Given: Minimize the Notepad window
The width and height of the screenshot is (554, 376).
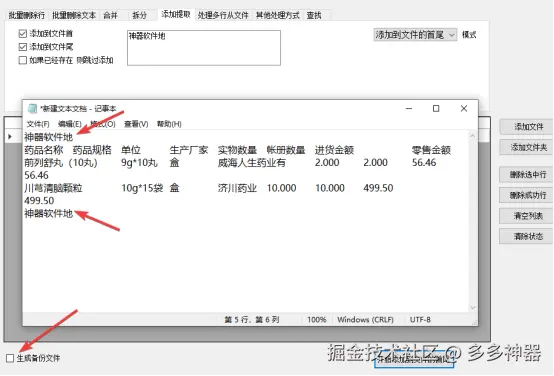Looking at the screenshot, I should (409, 108).
